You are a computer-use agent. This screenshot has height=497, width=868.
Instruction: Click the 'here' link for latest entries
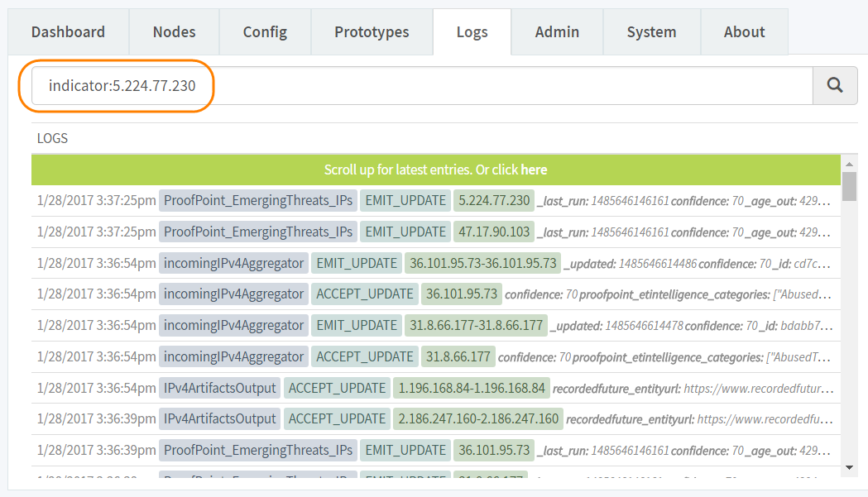pyautogui.click(x=534, y=170)
